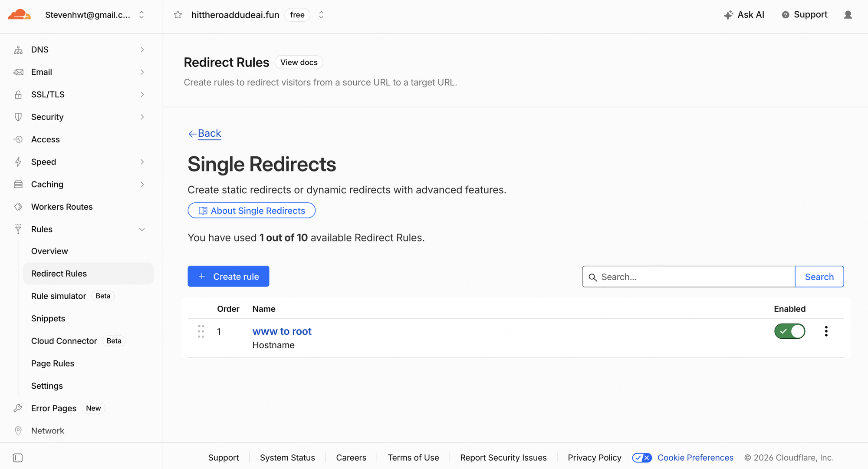The image size is (868, 469).
Task: Open the Rules Overview page
Action: (x=49, y=251)
